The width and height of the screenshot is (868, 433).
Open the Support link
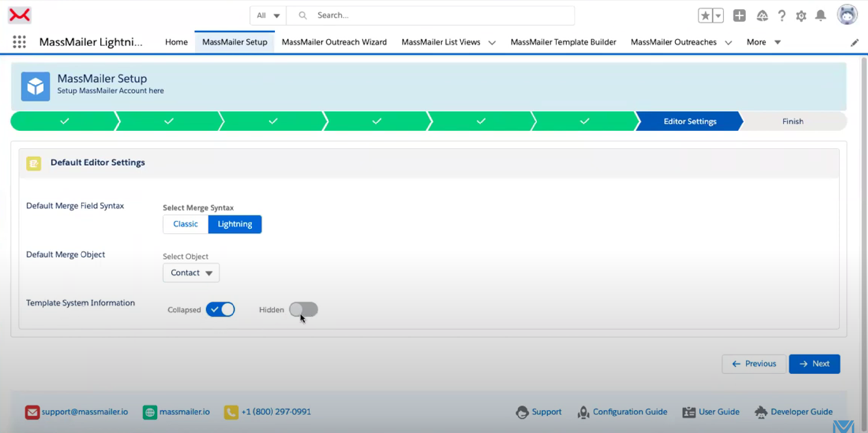546,412
